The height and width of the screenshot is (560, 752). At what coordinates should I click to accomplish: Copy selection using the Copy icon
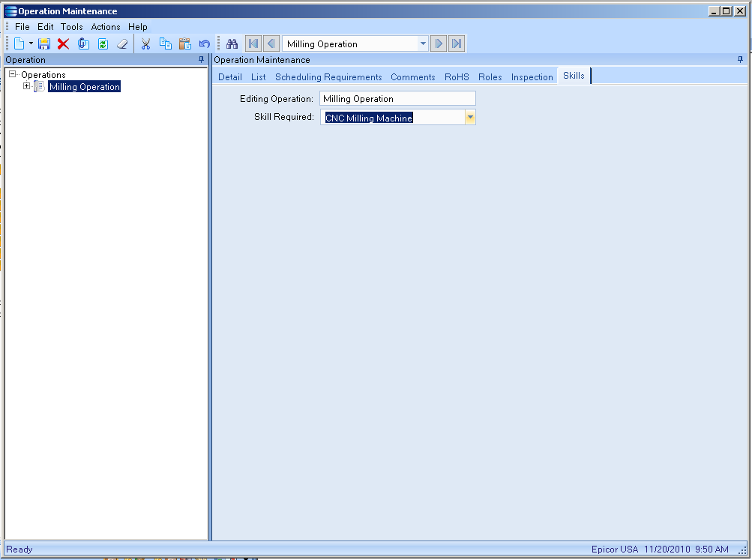point(166,44)
